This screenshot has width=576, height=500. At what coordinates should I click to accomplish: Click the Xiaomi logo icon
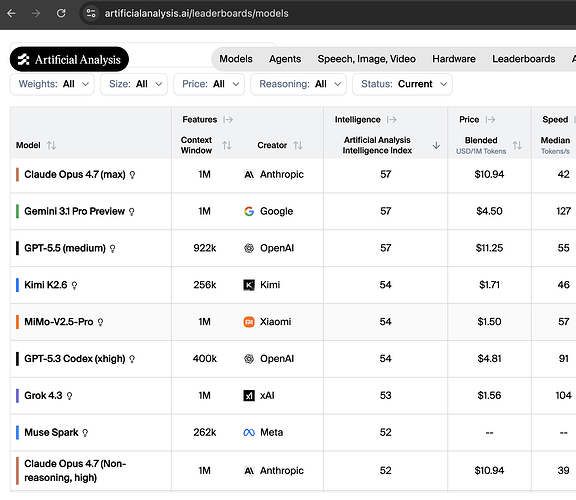(249, 322)
